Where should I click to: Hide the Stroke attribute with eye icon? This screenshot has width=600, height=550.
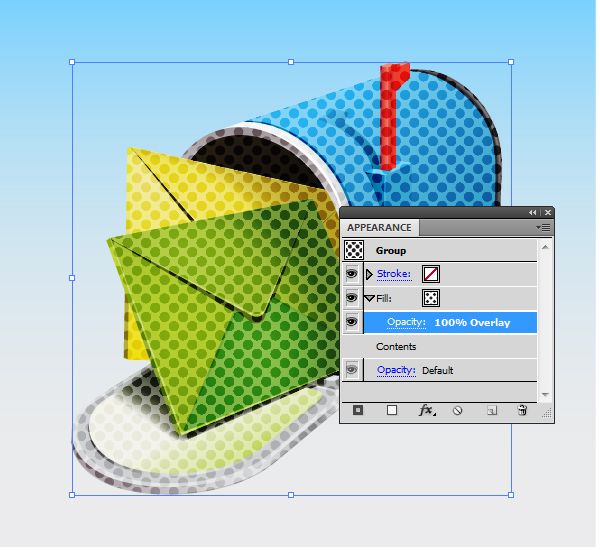(x=353, y=274)
